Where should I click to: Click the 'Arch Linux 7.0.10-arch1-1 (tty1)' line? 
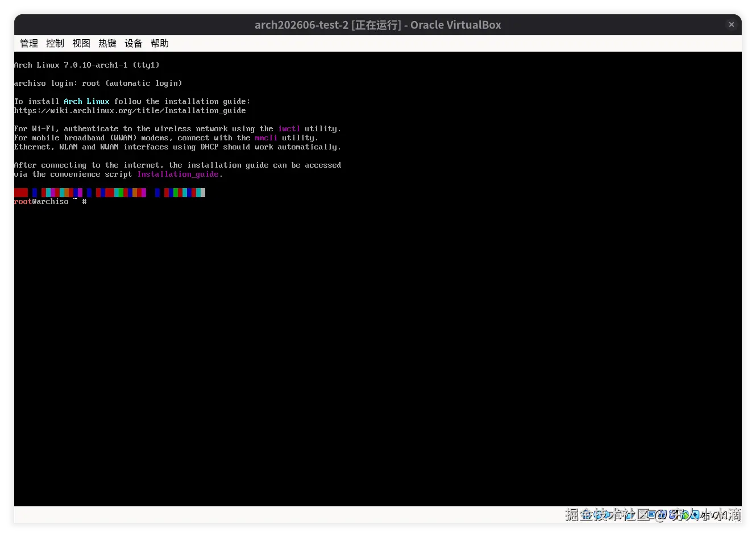point(87,65)
